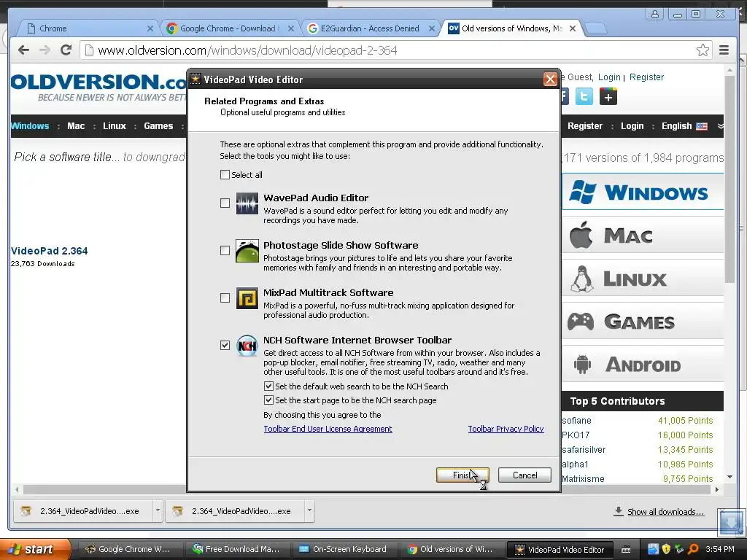The height and width of the screenshot is (560, 747).
Task: Open the Android platform banner
Action: pyautogui.click(x=643, y=365)
